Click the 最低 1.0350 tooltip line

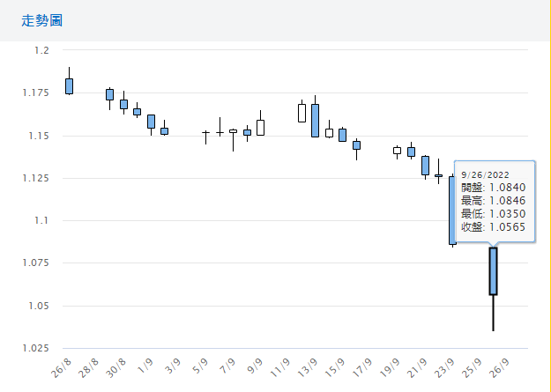[x=492, y=214]
